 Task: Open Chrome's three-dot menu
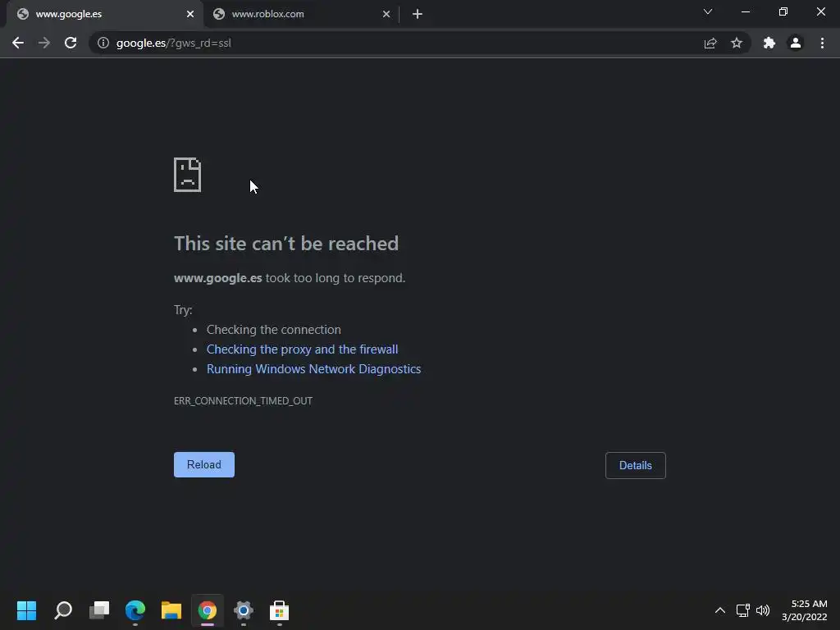click(x=822, y=43)
